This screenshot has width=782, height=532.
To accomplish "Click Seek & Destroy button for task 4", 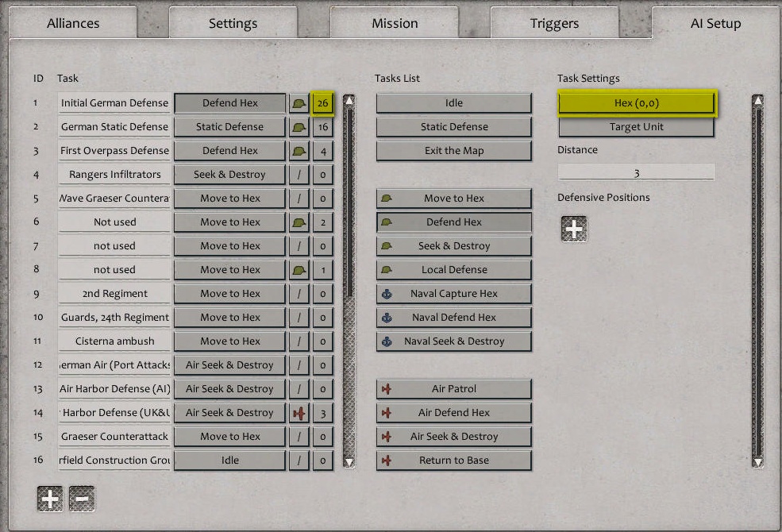I will (x=230, y=175).
